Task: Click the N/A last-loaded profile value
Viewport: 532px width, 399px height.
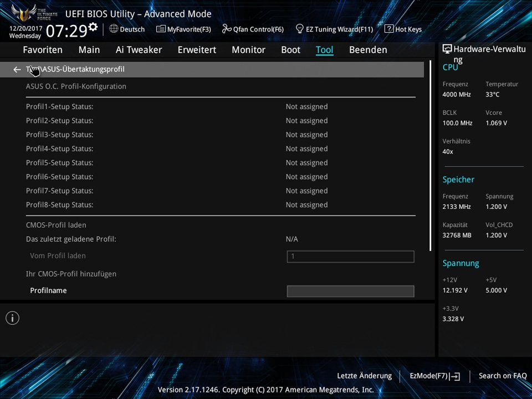Action: pyautogui.click(x=292, y=239)
